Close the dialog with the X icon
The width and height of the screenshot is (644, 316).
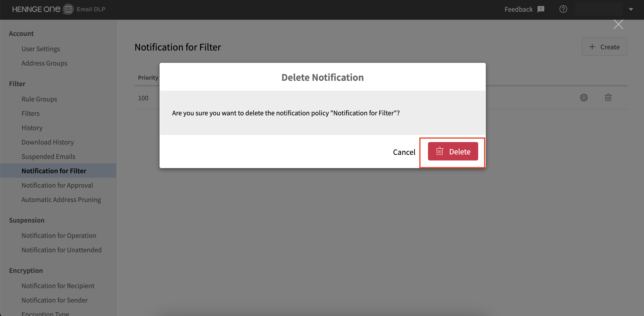618,24
